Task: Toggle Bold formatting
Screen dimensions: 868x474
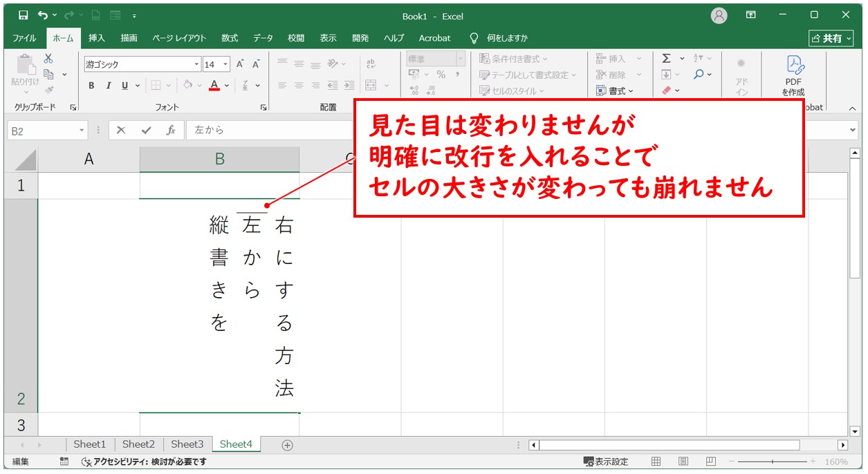Action: [x=91, y=86]
